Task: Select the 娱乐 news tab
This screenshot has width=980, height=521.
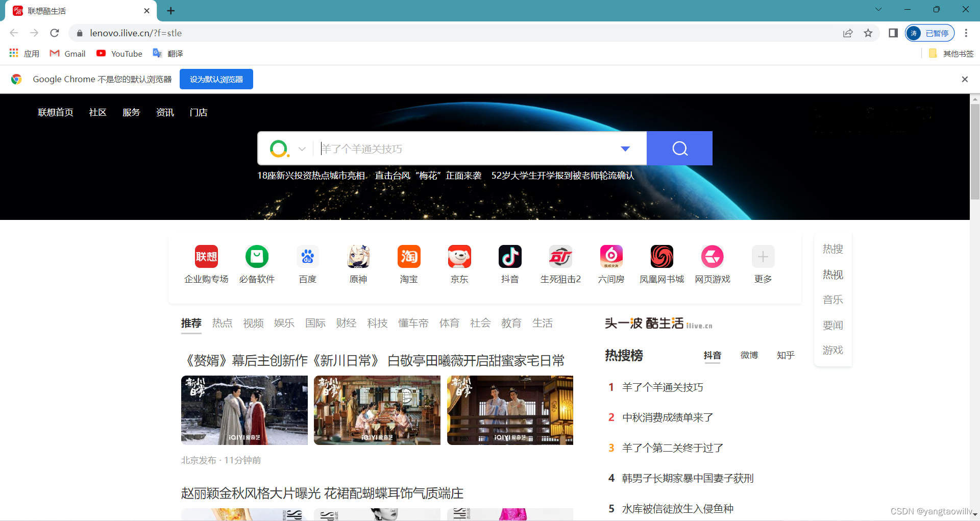Action: [284, 323]
